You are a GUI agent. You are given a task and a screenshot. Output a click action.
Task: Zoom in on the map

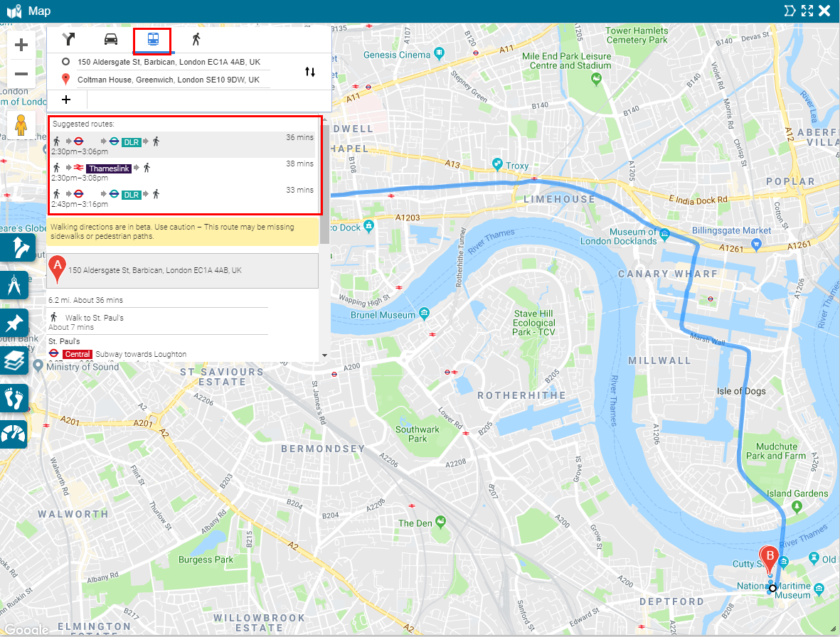[x=21, y=45]
